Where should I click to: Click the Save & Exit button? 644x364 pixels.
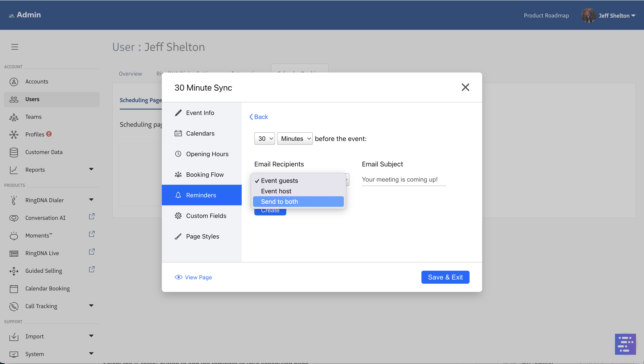tap(445, 277)
